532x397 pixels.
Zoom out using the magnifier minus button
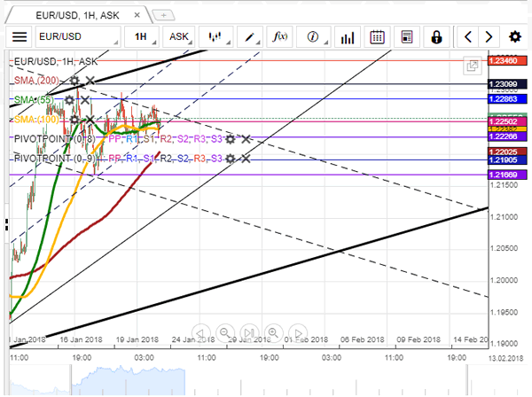[225, 331]
